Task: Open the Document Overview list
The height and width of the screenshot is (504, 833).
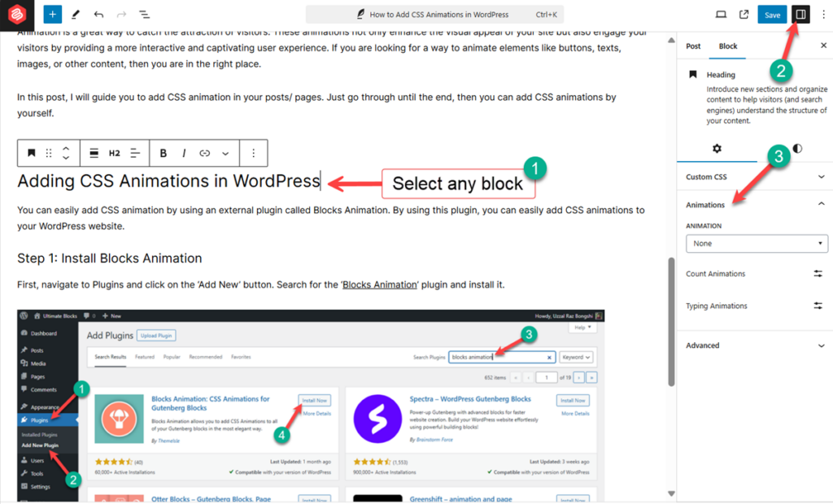Action: pyautogui.click(x=144, y=15)
